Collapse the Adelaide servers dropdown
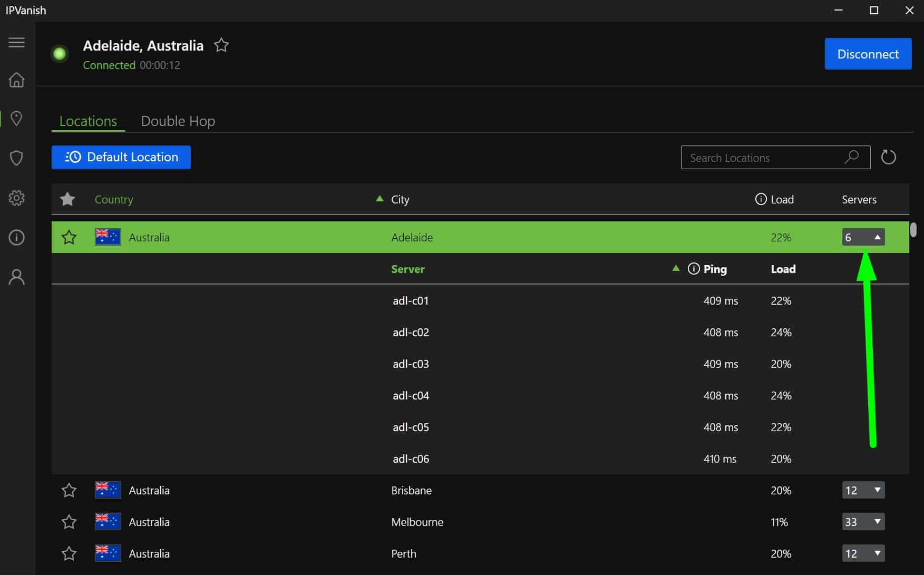This screenshot has width=924, height=575. point(863,237)
